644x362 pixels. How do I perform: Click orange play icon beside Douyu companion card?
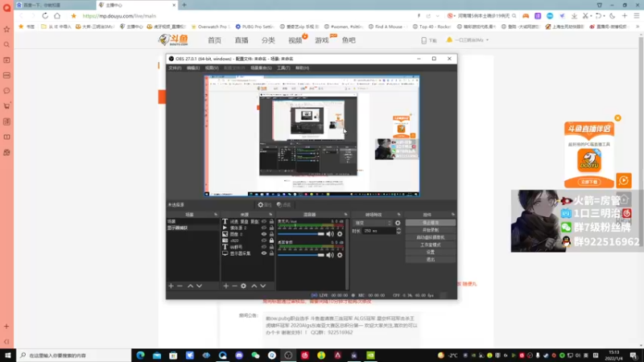coord(623,180)
